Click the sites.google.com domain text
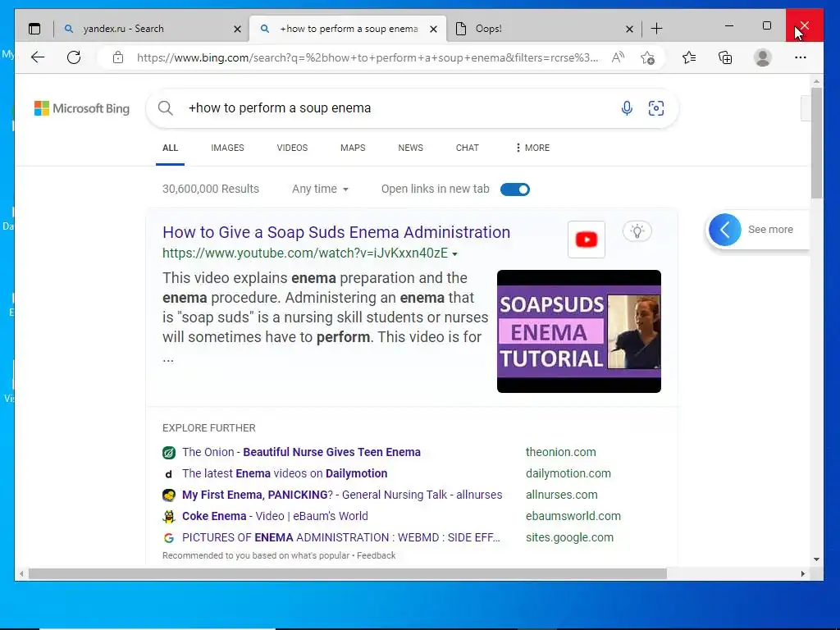 tap(569, 538)
